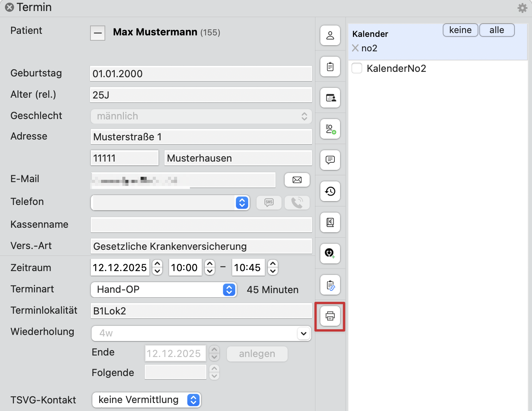
Task: Remove the no2 calendar filter
Action: [x=355, y=48]
